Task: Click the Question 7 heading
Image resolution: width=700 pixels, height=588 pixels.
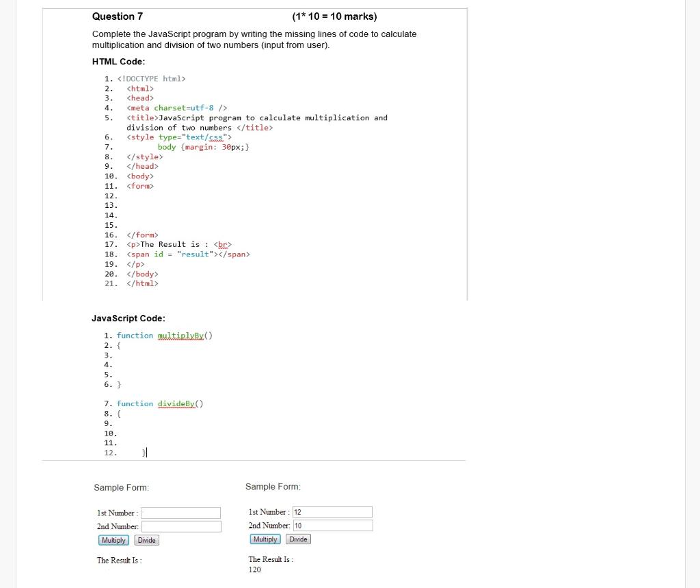Action: pyautogui.click(x=118, y=16)
